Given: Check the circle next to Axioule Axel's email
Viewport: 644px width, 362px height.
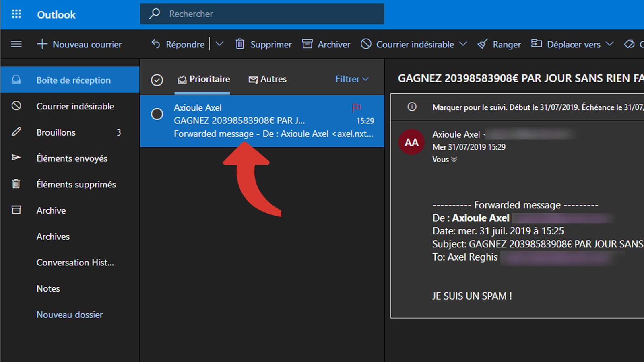Looking at the screenshot, I should [x=157, y=114].
